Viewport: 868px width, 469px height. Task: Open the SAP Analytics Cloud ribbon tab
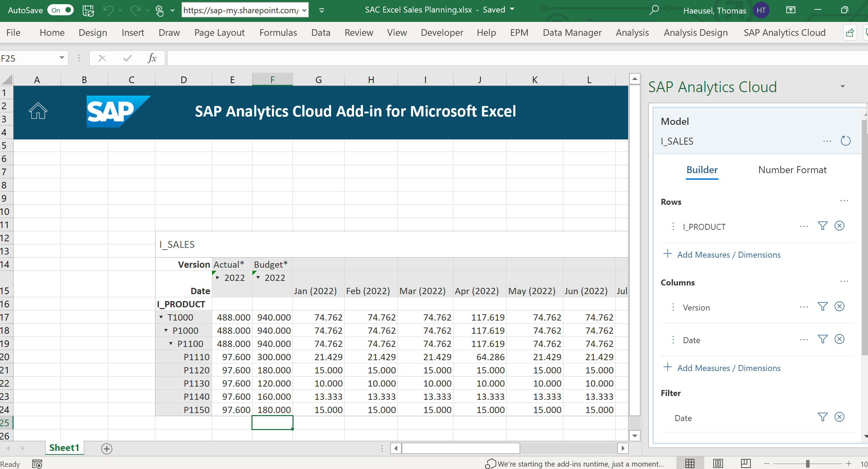[785, 32]
